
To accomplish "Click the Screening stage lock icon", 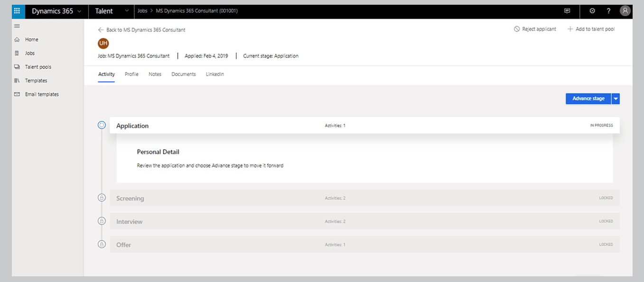I will click(102, 198).
